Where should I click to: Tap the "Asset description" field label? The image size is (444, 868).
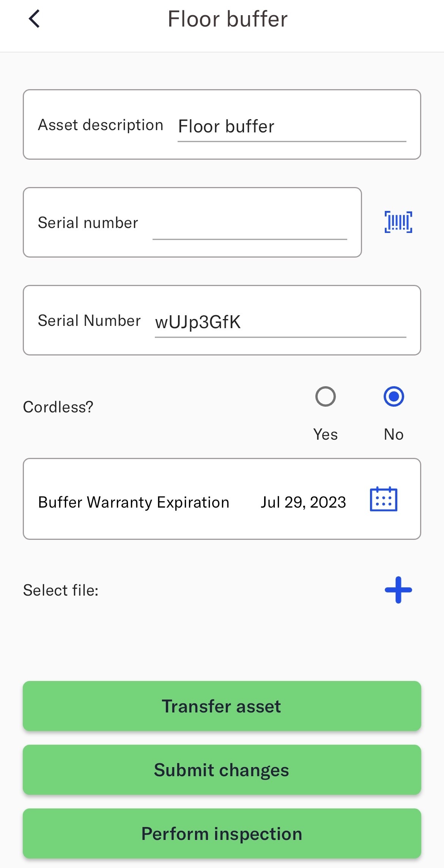[x=101, y=125]
